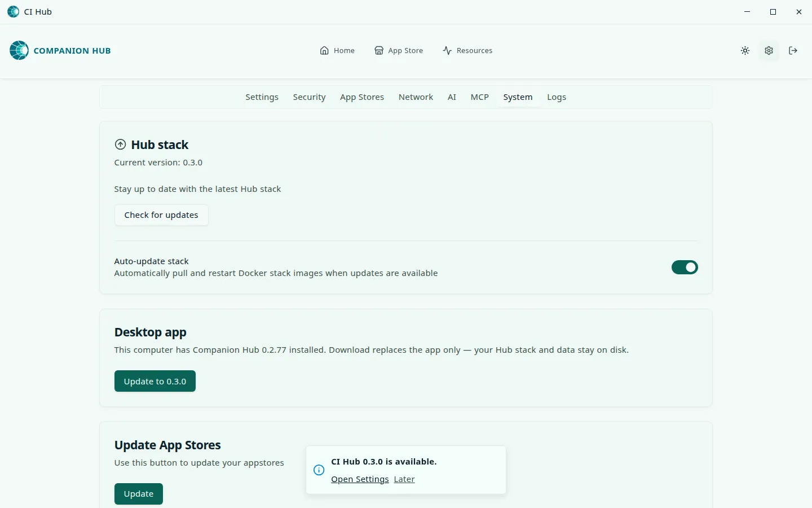The width and height of the screenshot is (812, 508).
Task: Switch to the Settings tab
Action: pyautogui.click(x=262, y=97)
